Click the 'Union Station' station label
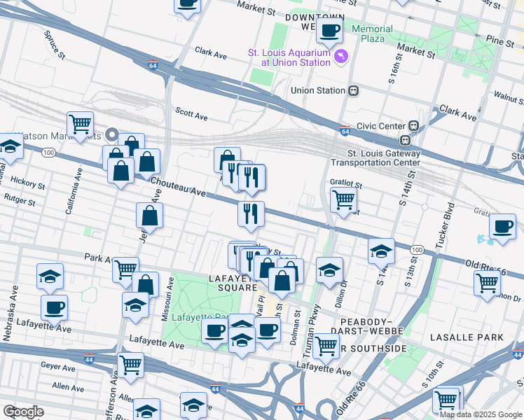The width and height of the screenshot is (524, 420). pyautogui.click(x=318, y=90)
